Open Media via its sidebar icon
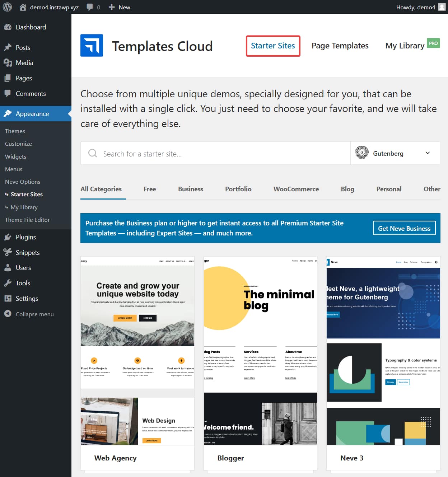Image resolution: width=448 pixels, height=477 pixels. coord(8,63)
